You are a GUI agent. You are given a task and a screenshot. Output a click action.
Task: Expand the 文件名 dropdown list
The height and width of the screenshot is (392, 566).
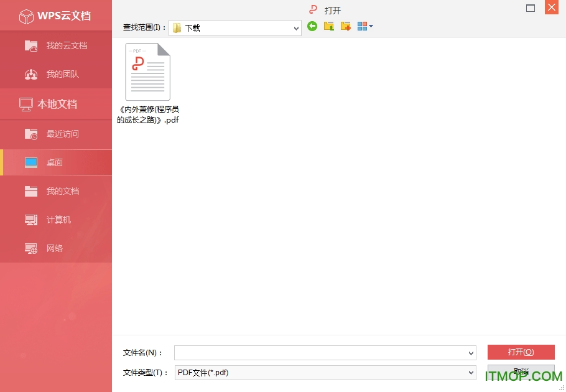pyautogui.click(x=470, y=353)
